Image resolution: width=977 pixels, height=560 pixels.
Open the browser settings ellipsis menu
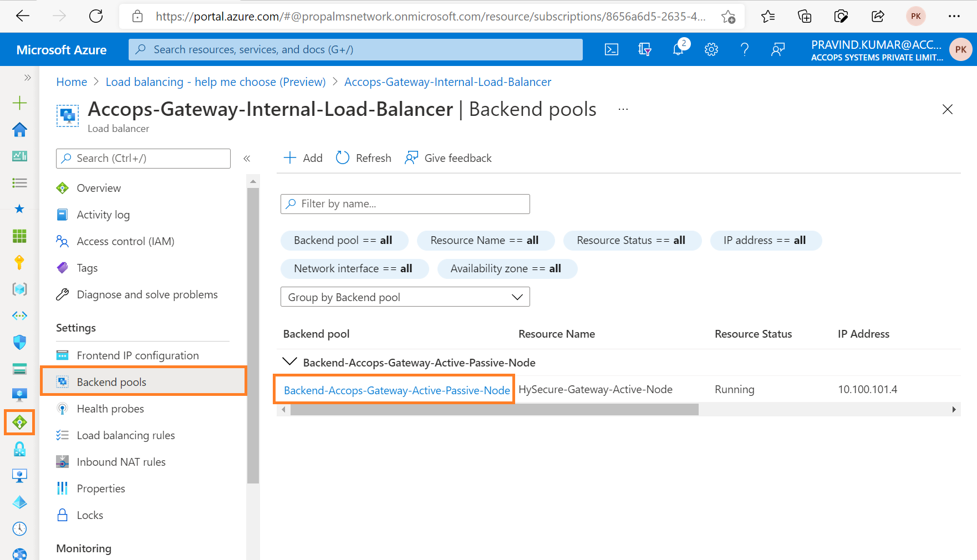pos(954,16)
